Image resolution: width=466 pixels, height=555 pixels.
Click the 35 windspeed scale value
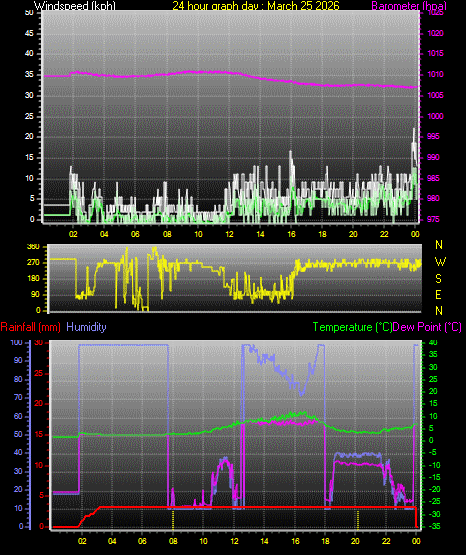pos(29,74)
